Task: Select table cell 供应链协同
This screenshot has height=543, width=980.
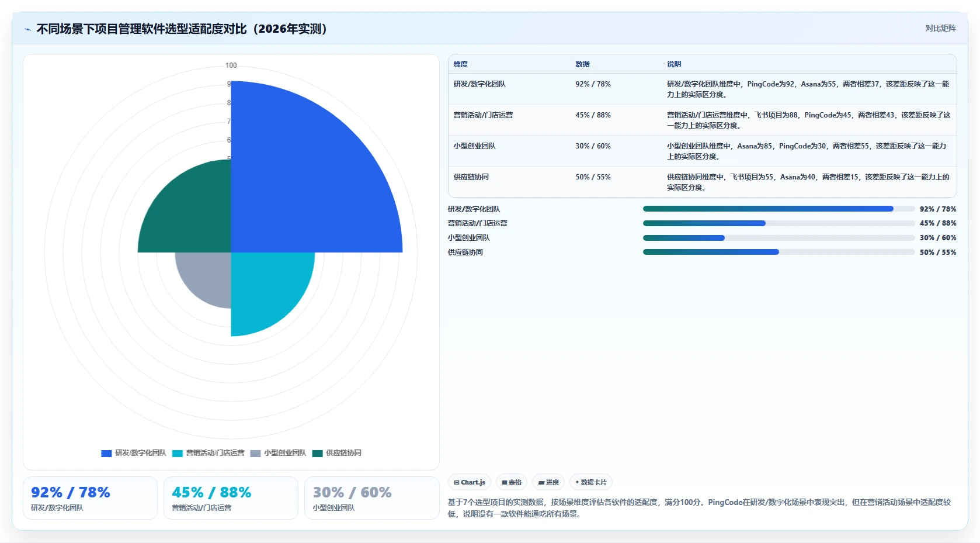Action: click(x=471, y=177)
